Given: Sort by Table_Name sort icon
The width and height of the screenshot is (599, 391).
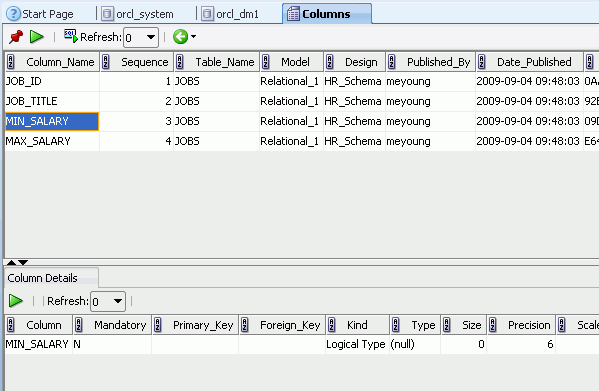Looking at the screenshot, I should pyautogui.click(x=180, y=62).
